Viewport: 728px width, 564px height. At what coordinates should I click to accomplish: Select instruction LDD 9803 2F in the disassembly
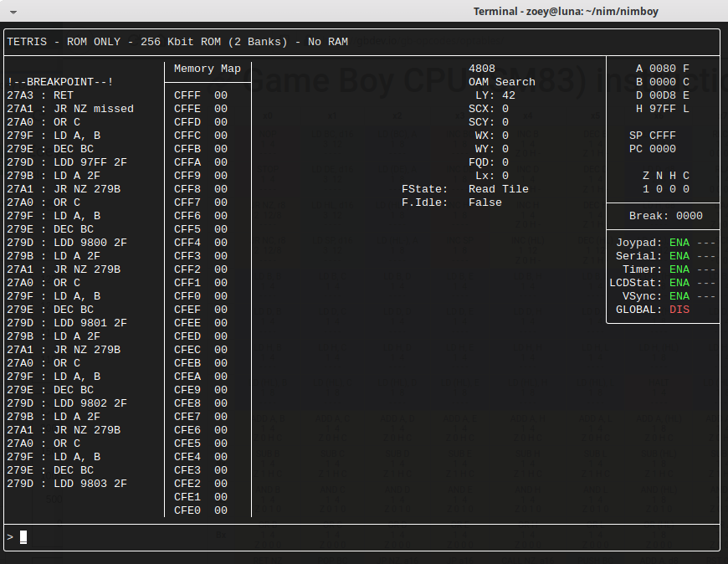coord(75,483)
